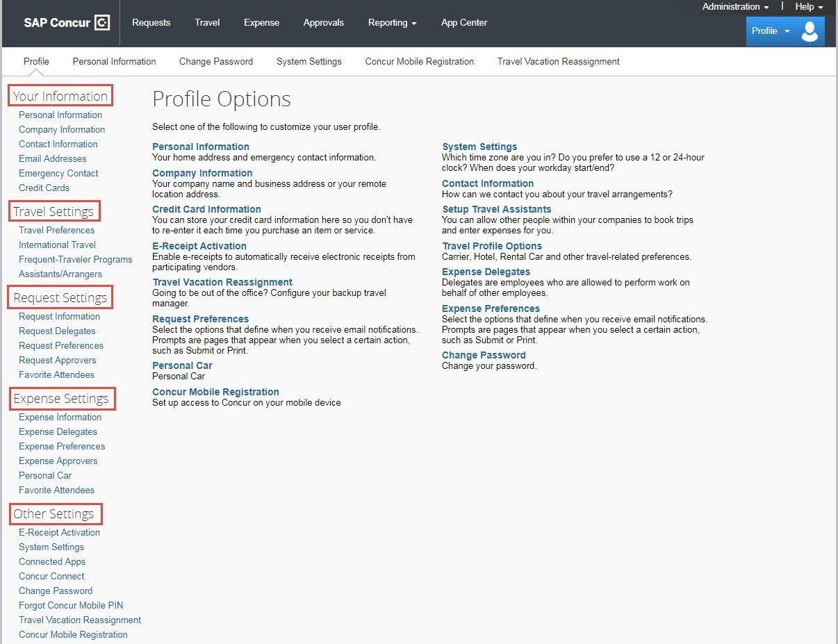The height and width of the screenshot is (644, 838).
Task: Open System Settings in sidebar
Action: [51, 547]
